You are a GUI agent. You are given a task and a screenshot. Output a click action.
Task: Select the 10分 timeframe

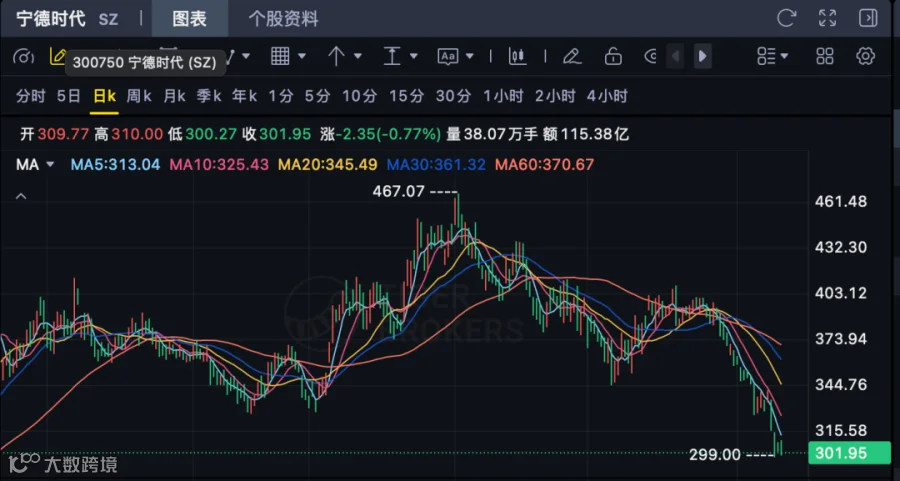360,96
